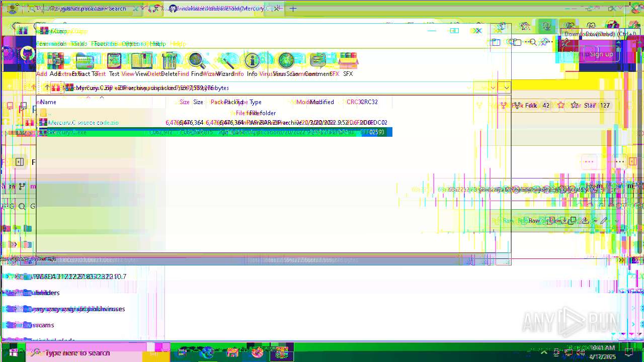Run the VirusScan toolbar icon
The image size is (644, 362).
point(286,64)
